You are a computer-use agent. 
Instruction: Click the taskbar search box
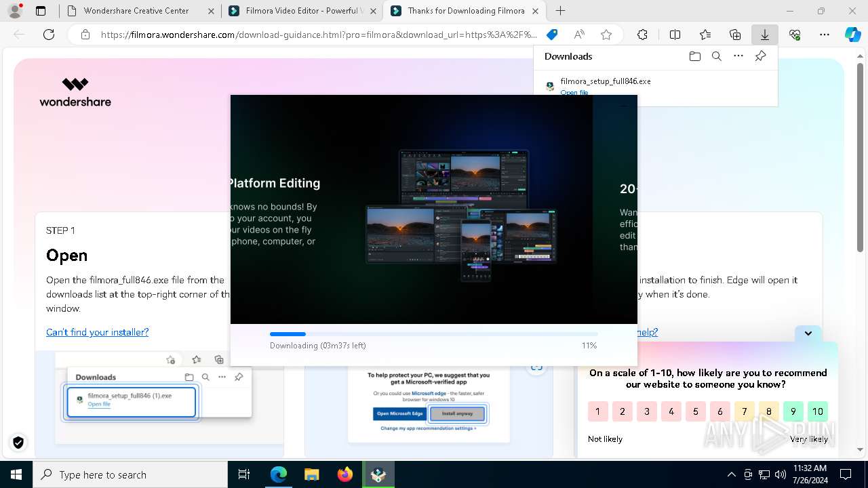[130, 474]
